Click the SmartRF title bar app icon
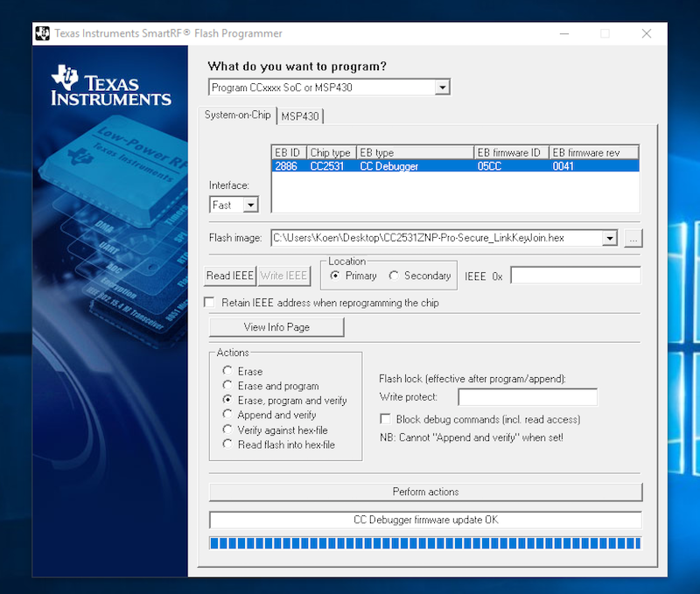Screen dimensions: 700x594 click(43, 34)
